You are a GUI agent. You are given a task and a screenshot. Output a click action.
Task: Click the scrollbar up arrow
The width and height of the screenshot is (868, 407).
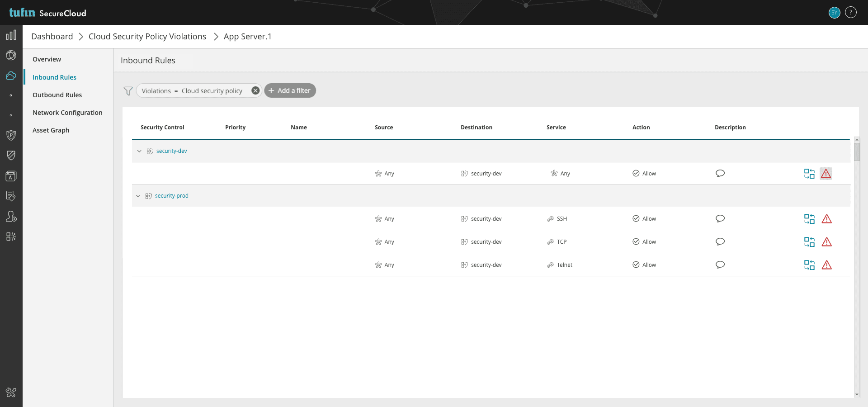pyautogui.click(x=857, y=140)
